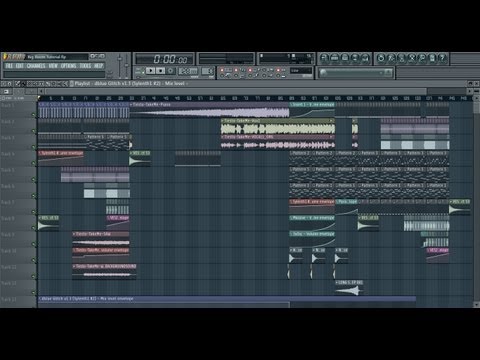Click the playlist vertical scroll-down arrow
Image resolution: width=480 pixels, height=360 pixels.
click(x=476, y=305)
